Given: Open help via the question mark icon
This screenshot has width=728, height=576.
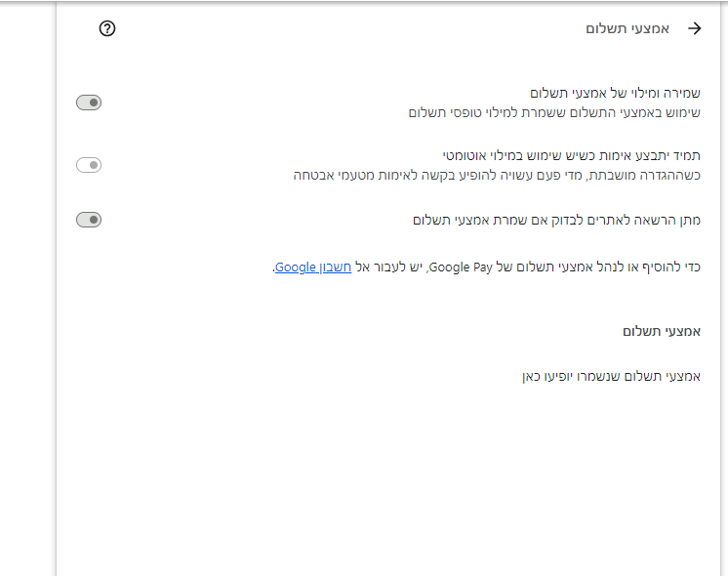Looking at the screenshot, I should pyautogui.click(x=107, y=29).
